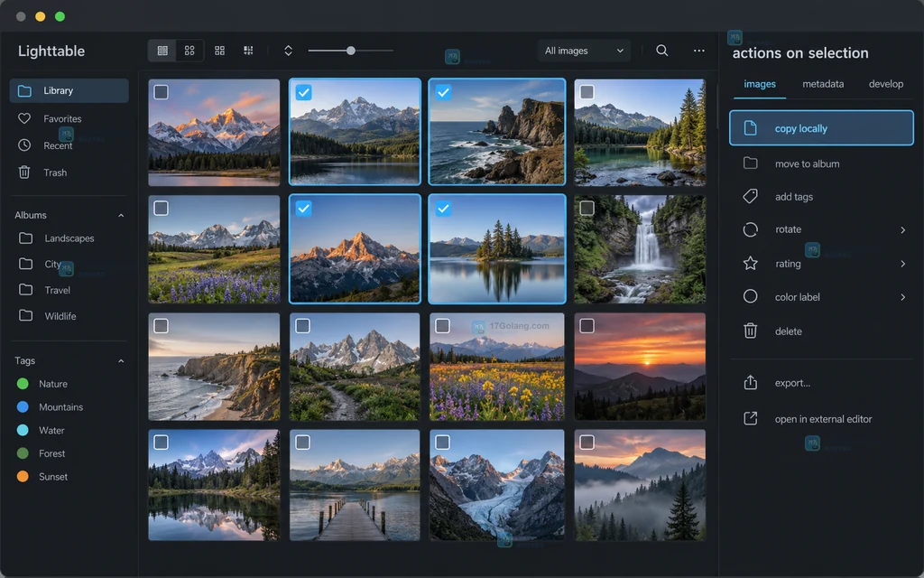
Task: Click the Travel album folder icon
Action: tap(26, 290)
